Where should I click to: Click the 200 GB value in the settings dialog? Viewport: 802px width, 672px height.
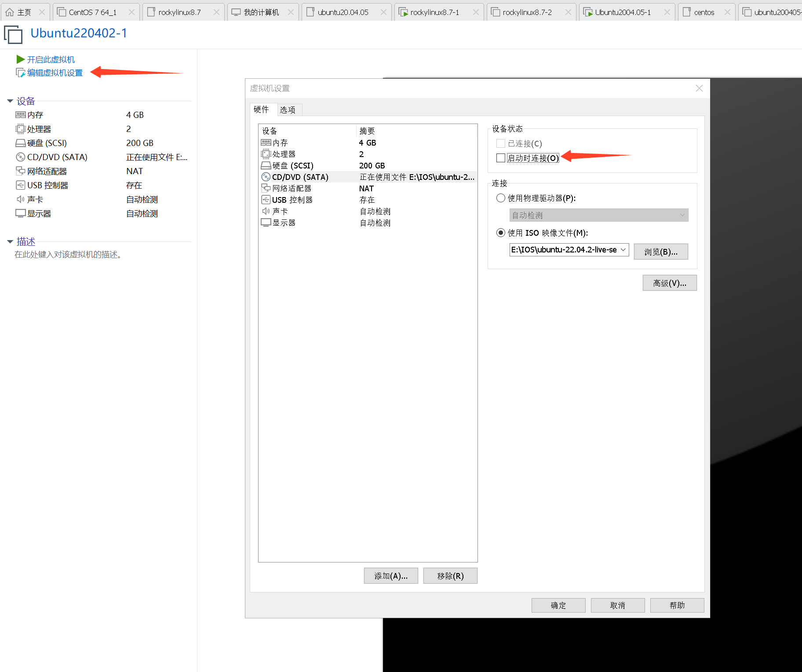(x=372, y=165)
